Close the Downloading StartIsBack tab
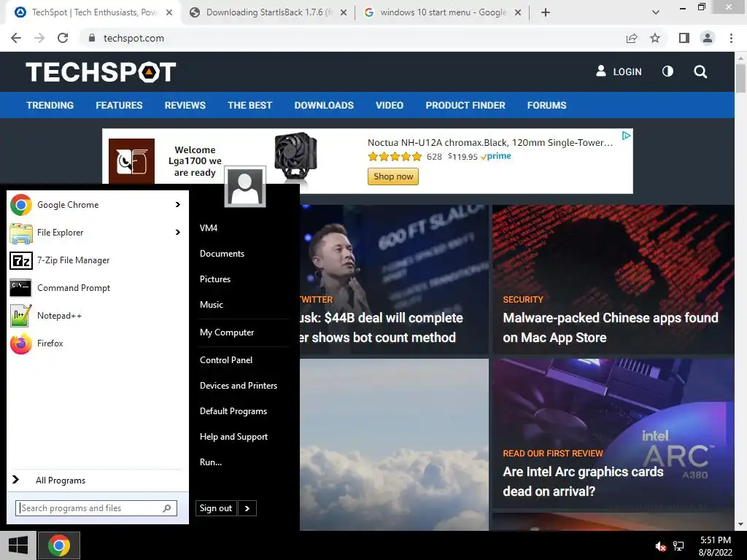747x560 pixels. pyautogui.click(x=344, y=13)
